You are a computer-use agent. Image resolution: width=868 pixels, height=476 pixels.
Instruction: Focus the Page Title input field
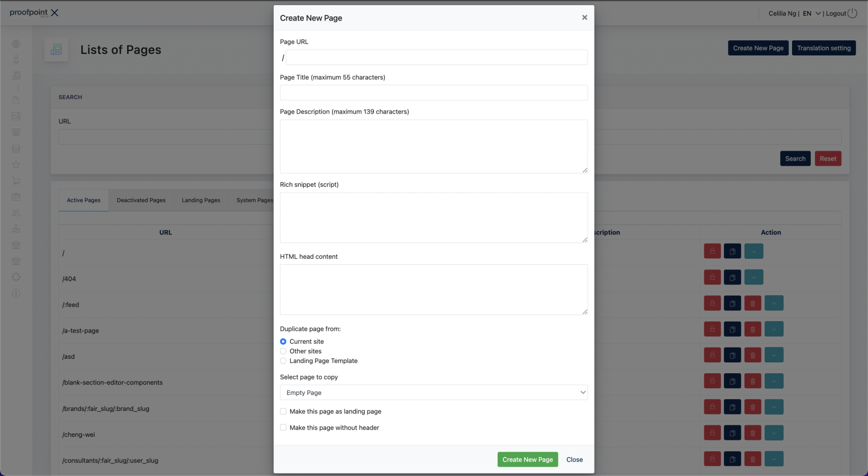pos(433,92)
